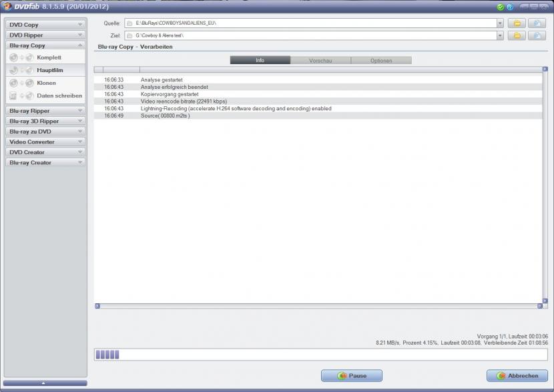
Task: Expand the Blu-ray Creator section
Action: click(x=45, y=162)
